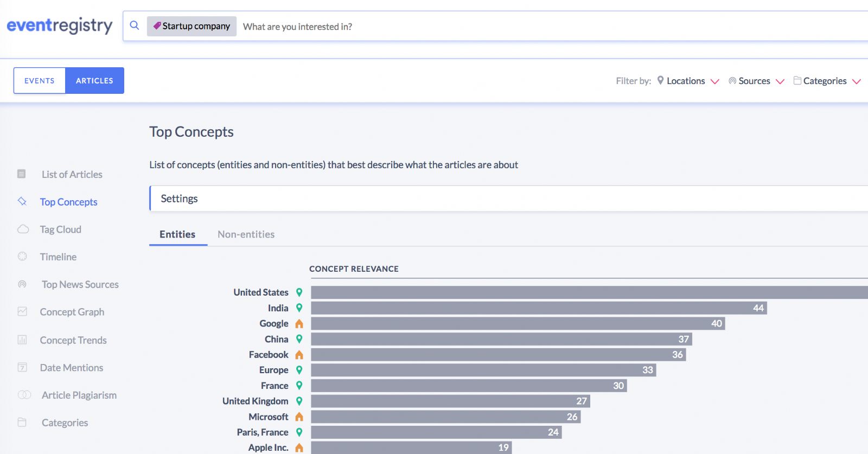This screenshot has height=454, width=868.
Task: Click the location pin beside Europe
Action: (x=299, y=370)
